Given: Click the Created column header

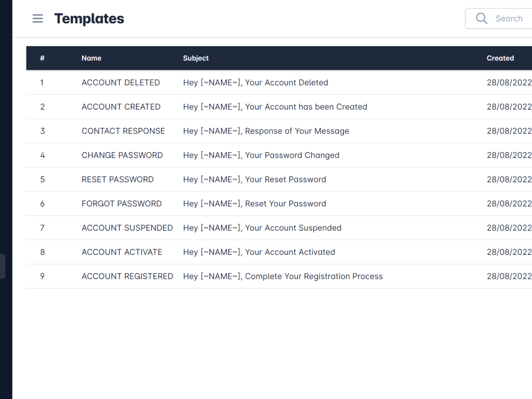Looking at the screenshot, I should click(500, 58).
